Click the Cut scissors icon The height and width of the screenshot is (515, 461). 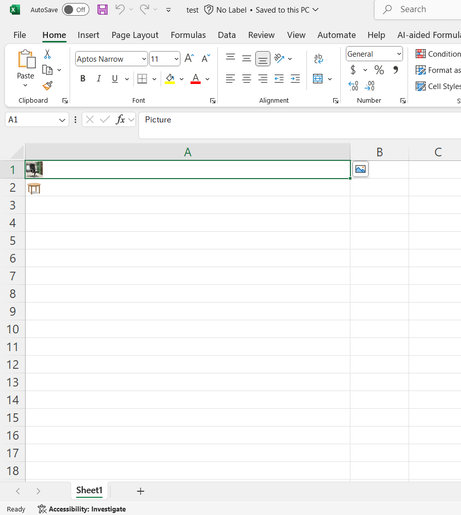pos(47,54)
